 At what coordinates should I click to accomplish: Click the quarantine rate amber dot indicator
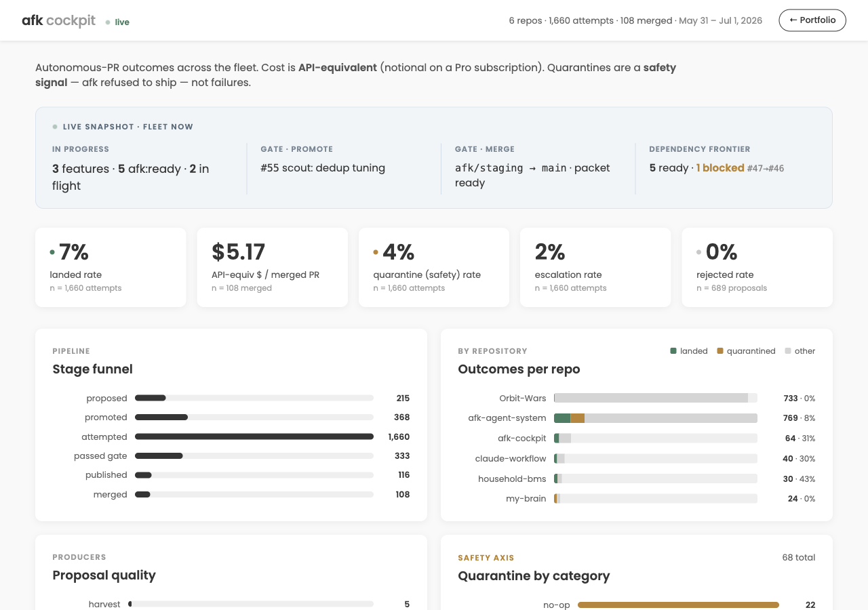376,252
